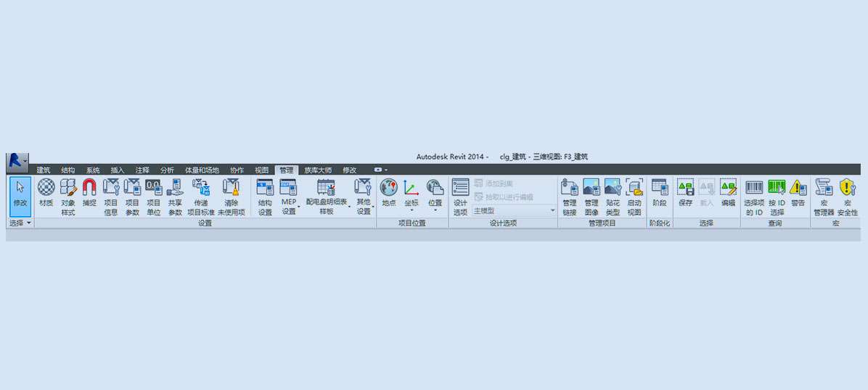Click the 添加到集 button
This screenshot has width=868, height=390.
(x=494, y=183)
